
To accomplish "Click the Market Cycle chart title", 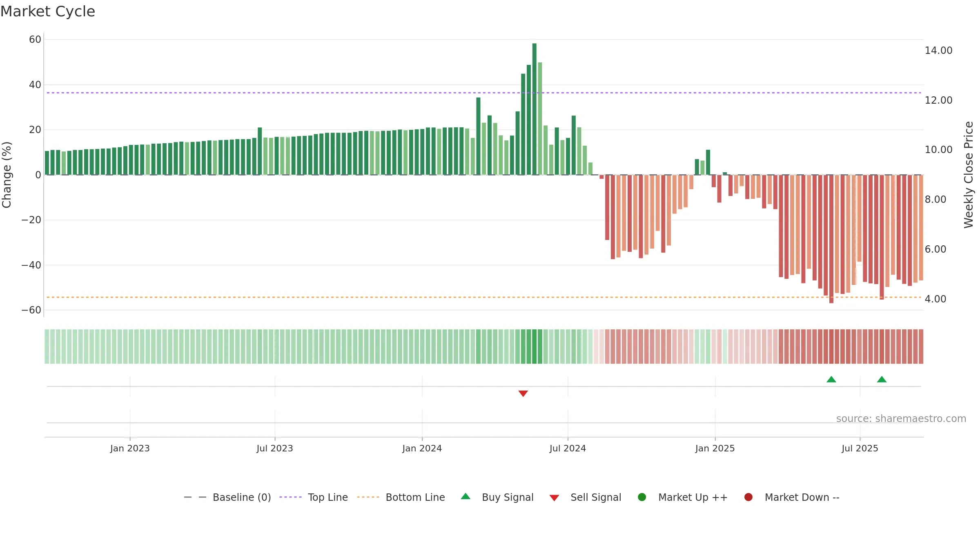I will [48, 11].
